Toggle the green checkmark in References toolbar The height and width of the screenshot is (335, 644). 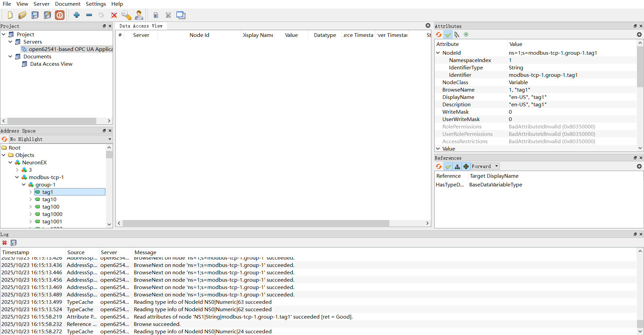[448, 166]
